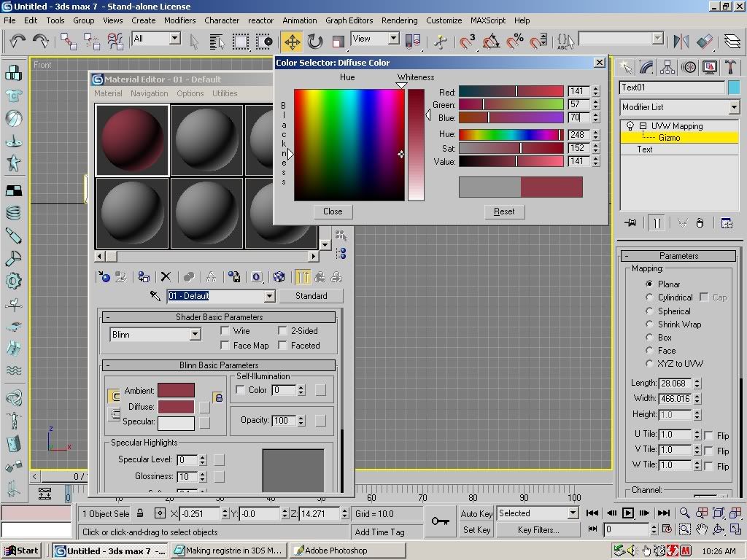The image size is (747, 560).
Task: Open the Modifier List dropdown
Action: click(734, 107)
